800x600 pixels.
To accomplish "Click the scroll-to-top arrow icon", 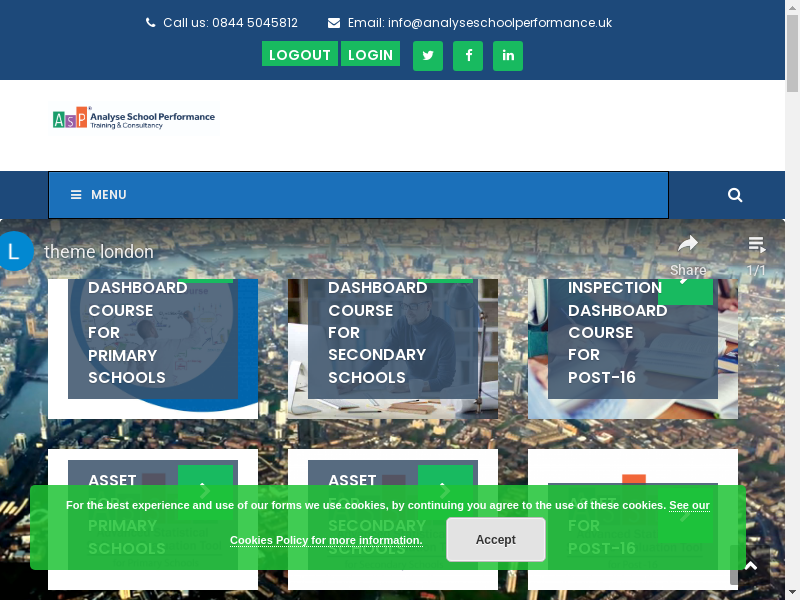I will pyautogui.click(x=751, y=566).
